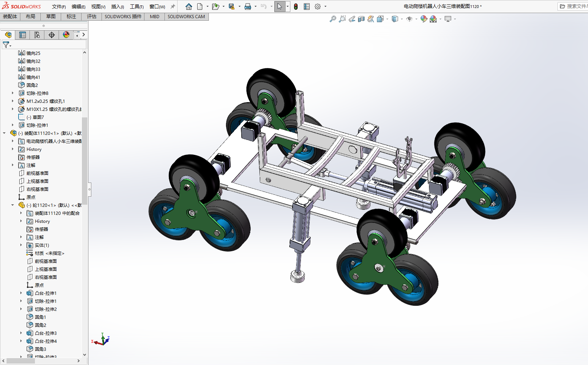The image size is (588, 365).
Task: Toggle the Section View tool
Action: coord(361,19)
